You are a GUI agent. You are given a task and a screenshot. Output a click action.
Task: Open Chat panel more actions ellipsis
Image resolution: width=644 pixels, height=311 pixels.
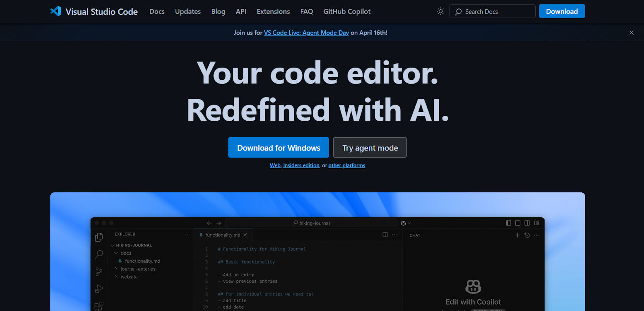click(x=537, y=235)
